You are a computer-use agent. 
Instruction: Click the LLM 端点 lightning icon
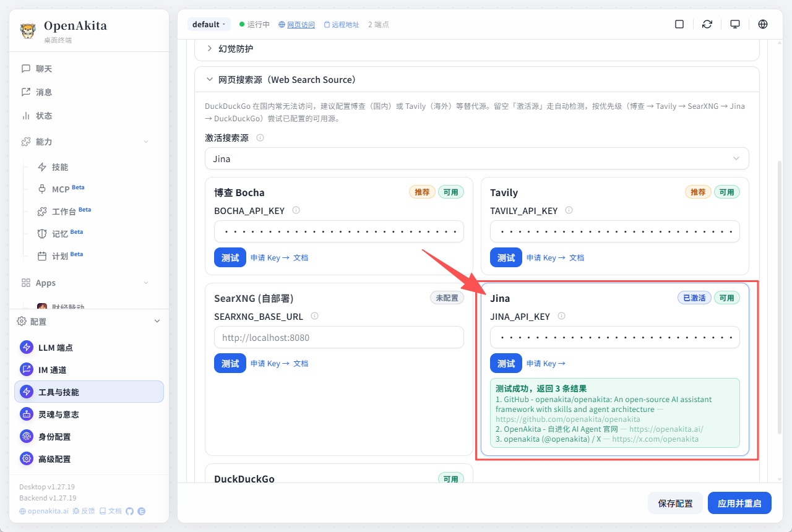coord(27,348)
